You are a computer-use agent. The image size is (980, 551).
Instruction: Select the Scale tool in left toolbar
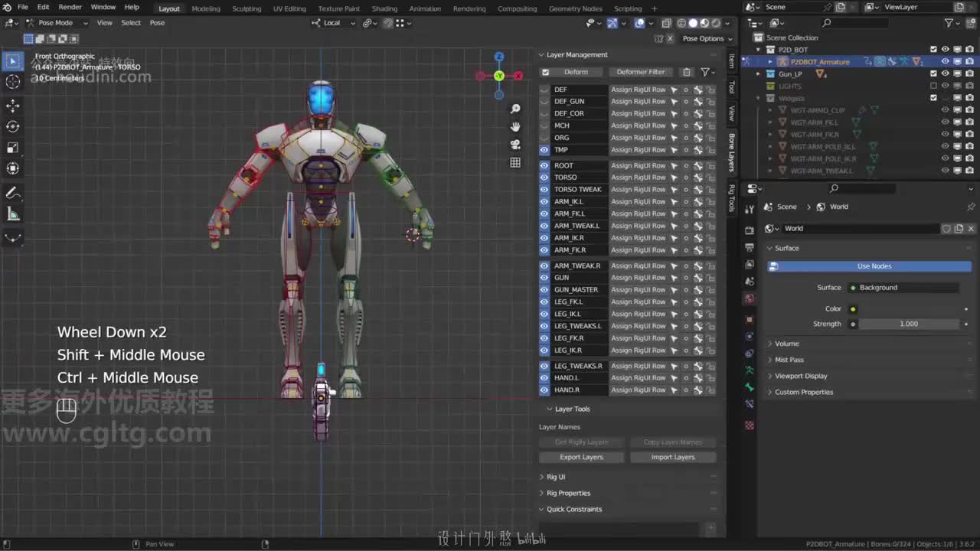tap(13, 148)
